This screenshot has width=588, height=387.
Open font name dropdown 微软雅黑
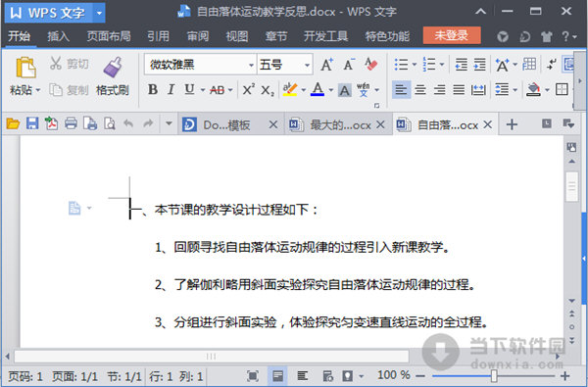pos(251,66)
